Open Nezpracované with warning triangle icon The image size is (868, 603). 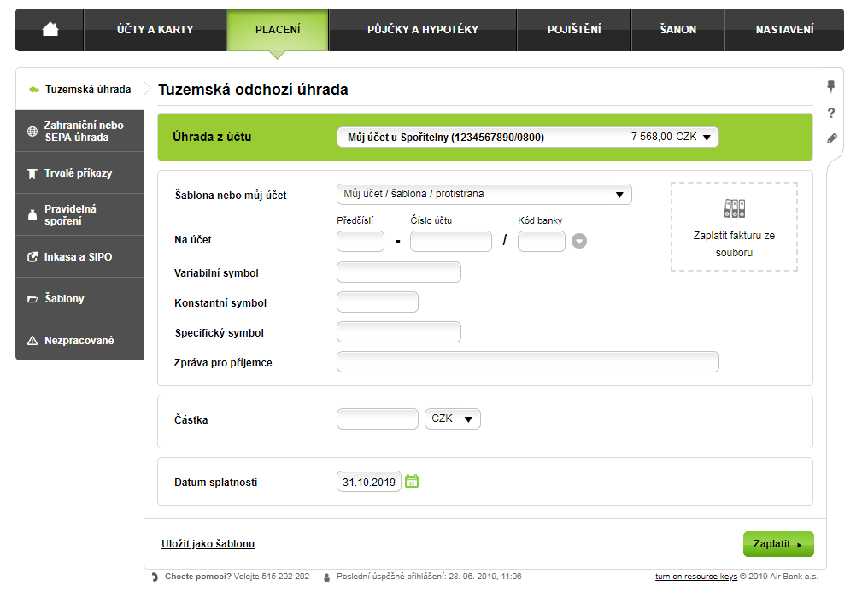[x=79, y=341]
